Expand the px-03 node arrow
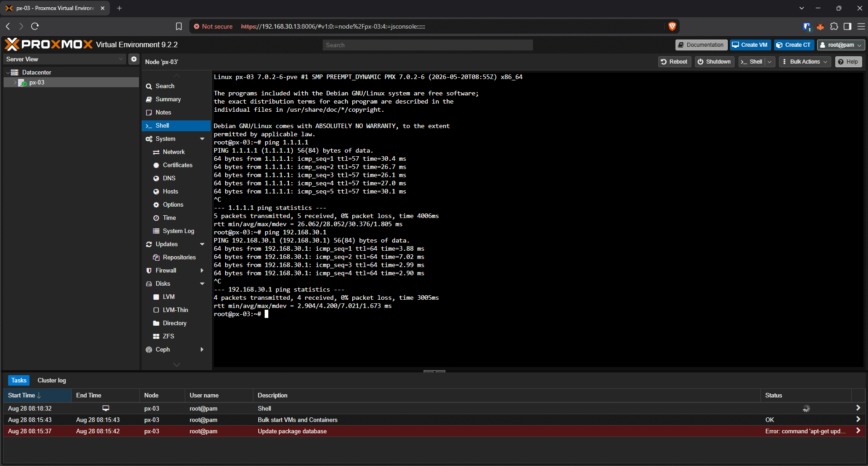 tap(15, 83)
